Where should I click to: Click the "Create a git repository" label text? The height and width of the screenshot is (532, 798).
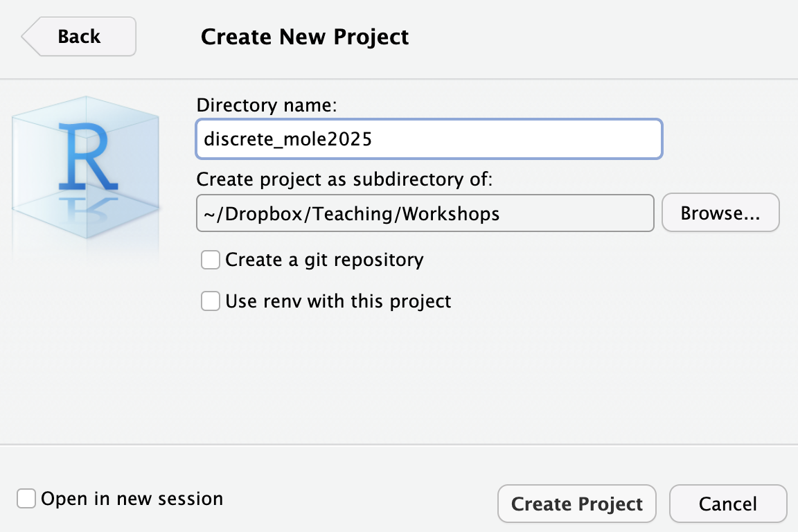click(x=324, y=260)
